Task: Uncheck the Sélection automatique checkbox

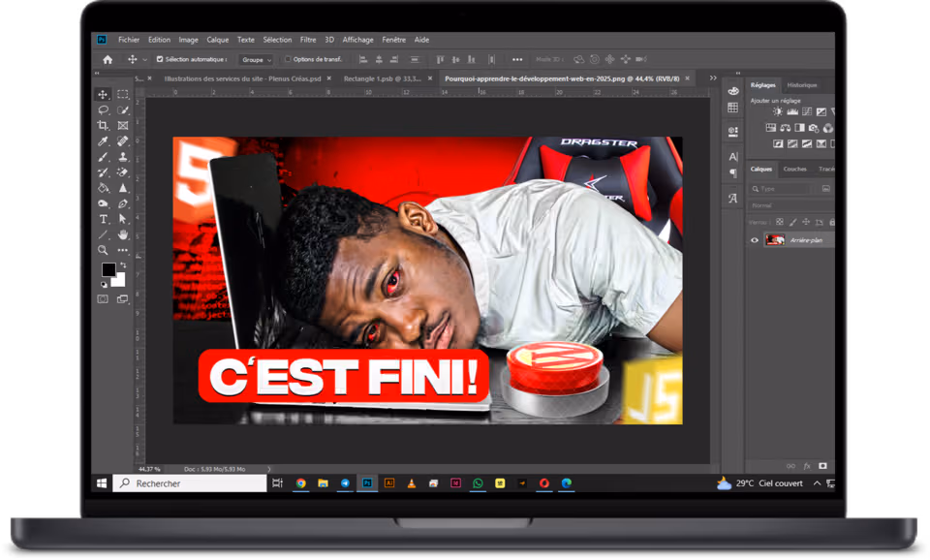Action: point(160,59)
